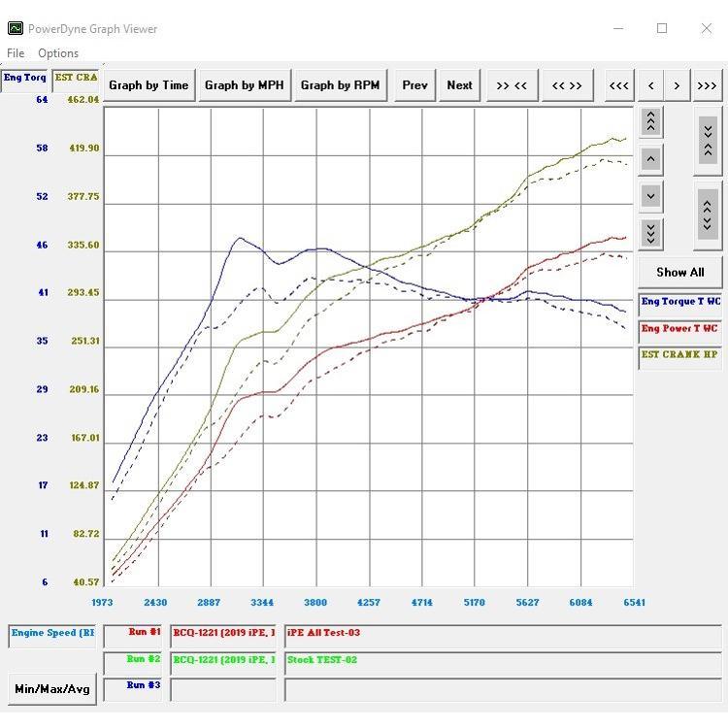Click the horizontal expand (<< >>) button
This screenshot has width=728, height=728.
tap(567, 85)
